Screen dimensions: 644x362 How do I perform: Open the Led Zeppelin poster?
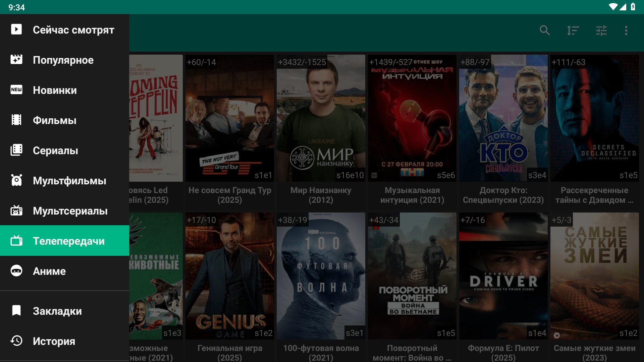pyautogui.click(x=156, y=118)
